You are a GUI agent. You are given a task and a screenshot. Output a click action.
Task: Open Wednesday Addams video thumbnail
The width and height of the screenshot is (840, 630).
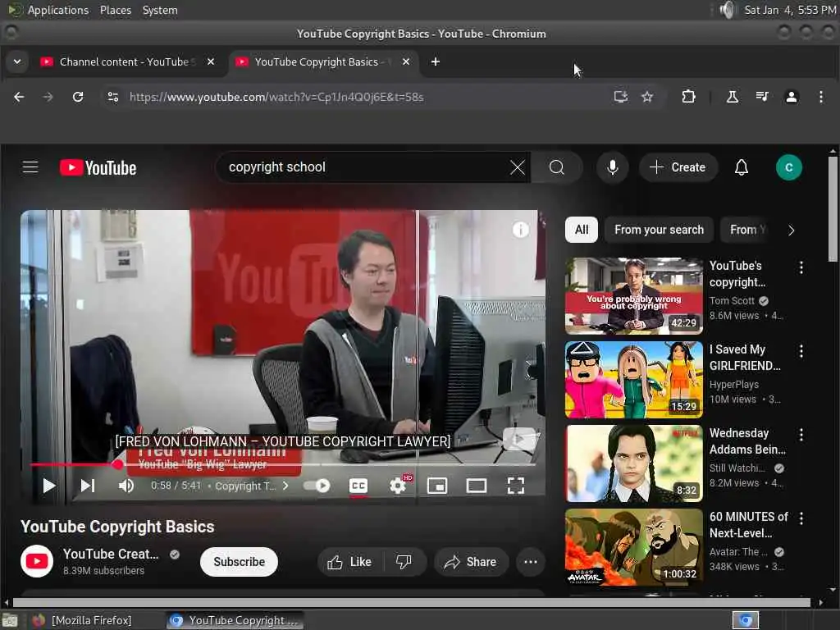click(x=634, y=463)
